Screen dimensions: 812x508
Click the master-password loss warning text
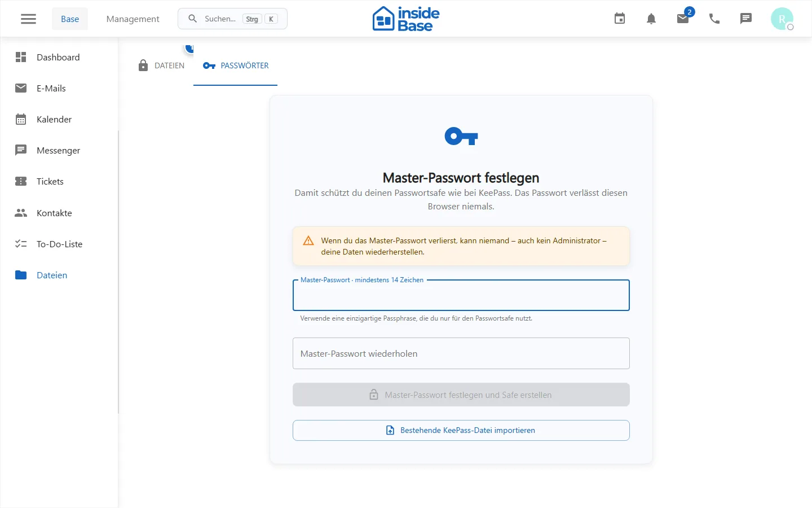pos(464,246)
